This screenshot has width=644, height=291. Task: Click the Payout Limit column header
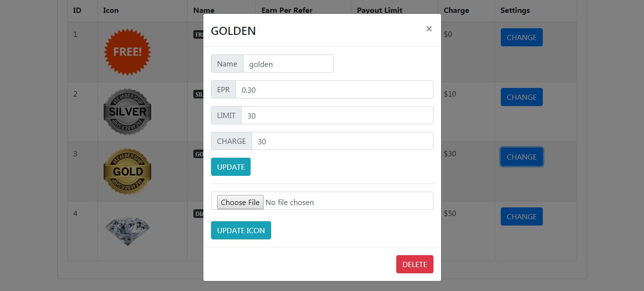(380, 10)
